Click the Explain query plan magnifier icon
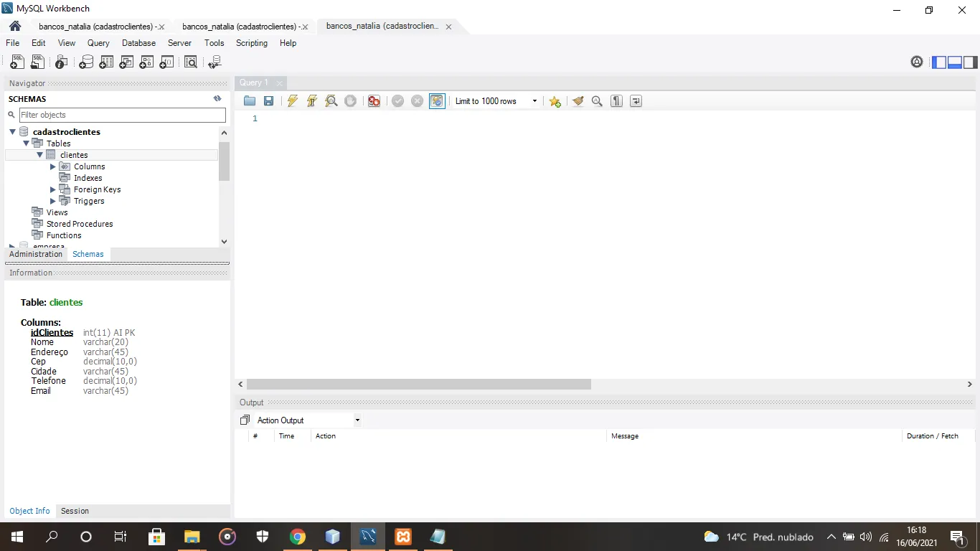This screenshot has height=551, width=980. point(331,101)
